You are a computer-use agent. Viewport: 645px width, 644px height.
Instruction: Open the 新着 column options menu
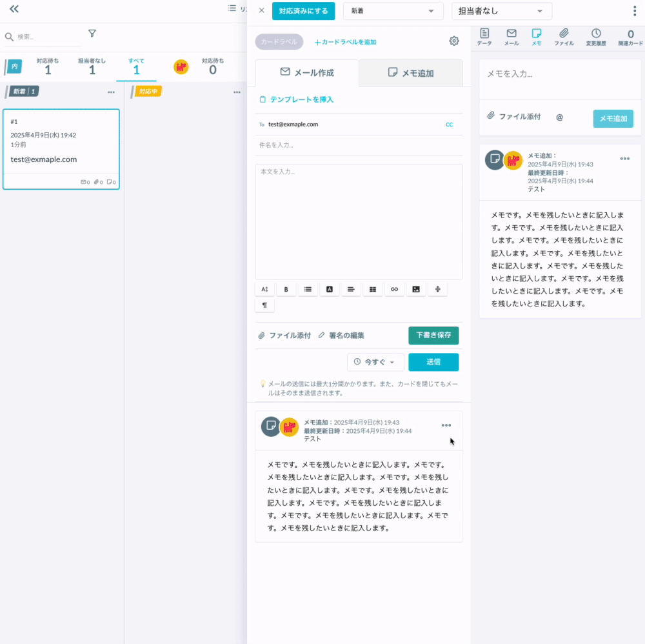click(x=111, y=92)
